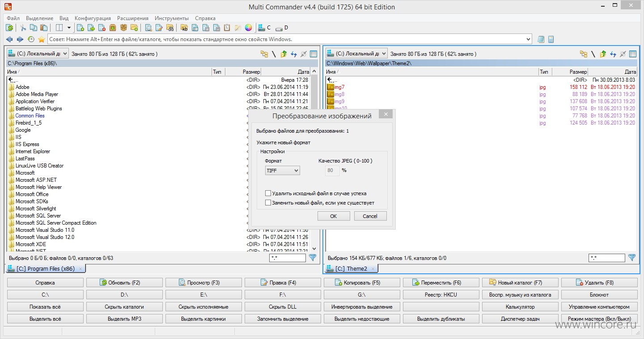This screenshot has height=339, width=644.
Task: Click left panel filter field showing *.*
Action: pos(288,258)
